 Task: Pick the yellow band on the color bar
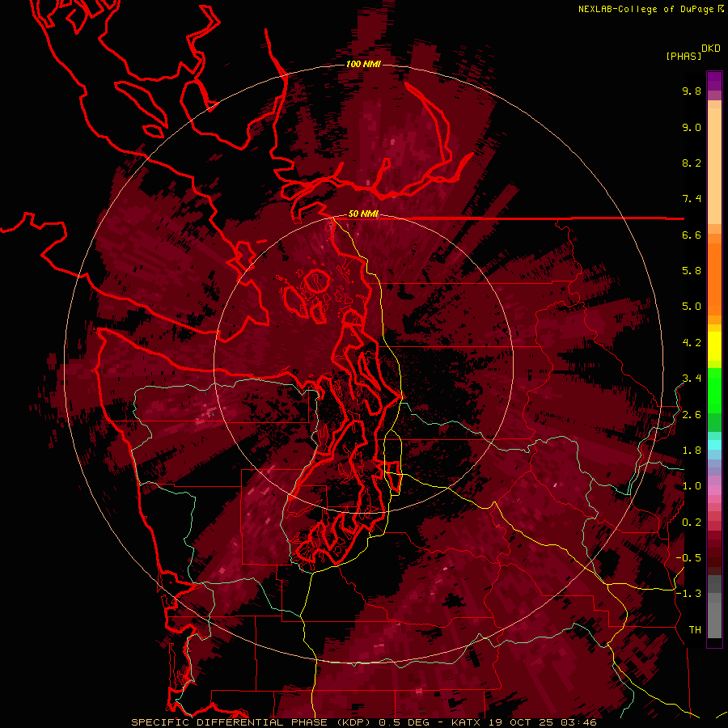point(714,346)
